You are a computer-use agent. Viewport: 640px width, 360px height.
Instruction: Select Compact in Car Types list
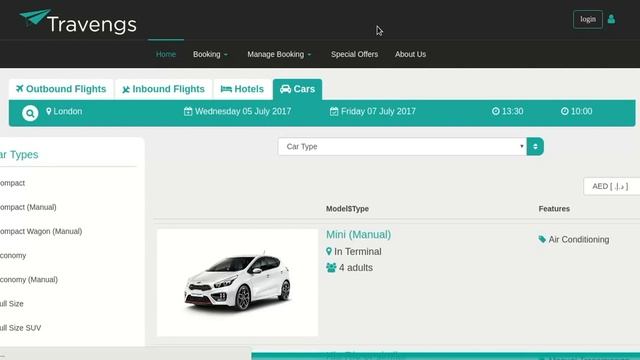[x=12, y=183]
